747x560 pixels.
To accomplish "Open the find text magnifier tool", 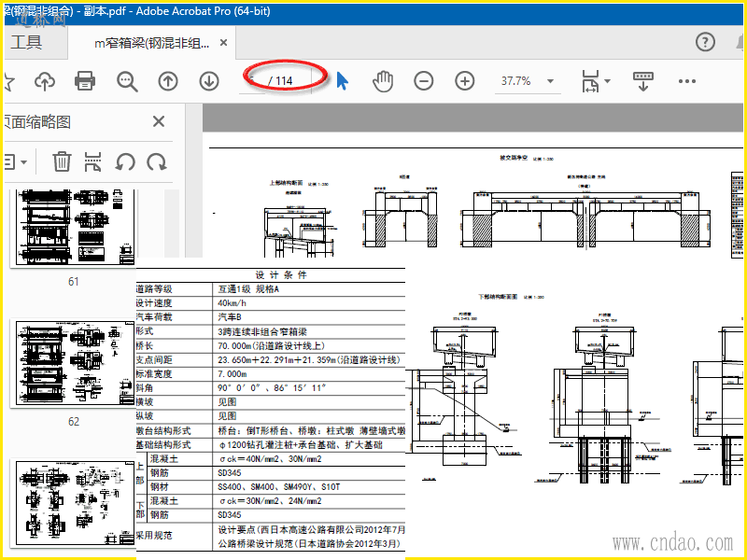I will pyautogui.click(x=127, y=81).
